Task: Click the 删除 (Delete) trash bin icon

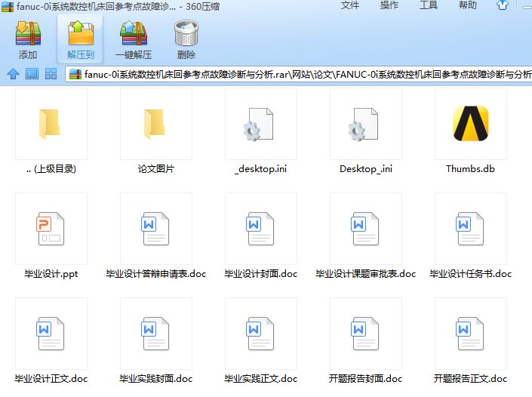Action: click(186, 33)
